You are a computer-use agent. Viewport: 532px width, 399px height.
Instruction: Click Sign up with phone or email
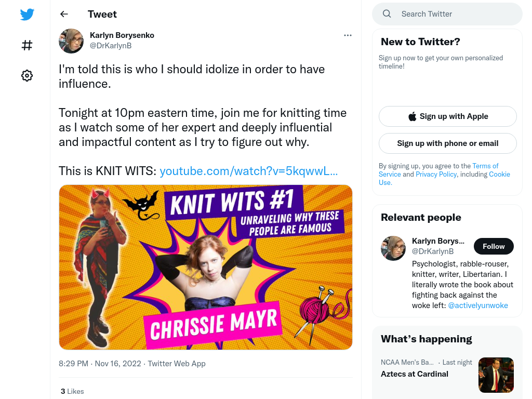pos(447,143)
